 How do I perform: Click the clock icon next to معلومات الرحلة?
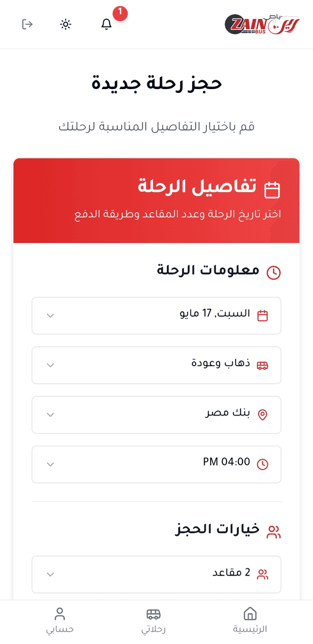274,273
